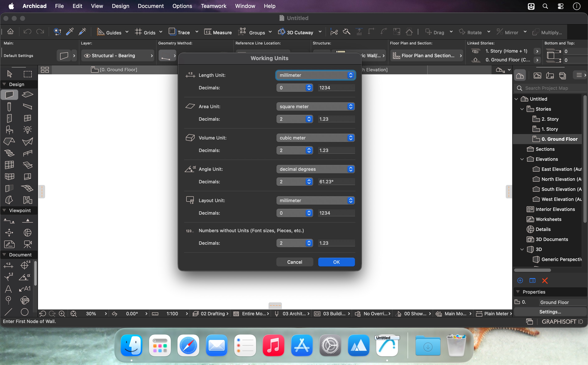Collapse the Viewpoint toolbox section

pyautogui.click(x=4, y=210)
